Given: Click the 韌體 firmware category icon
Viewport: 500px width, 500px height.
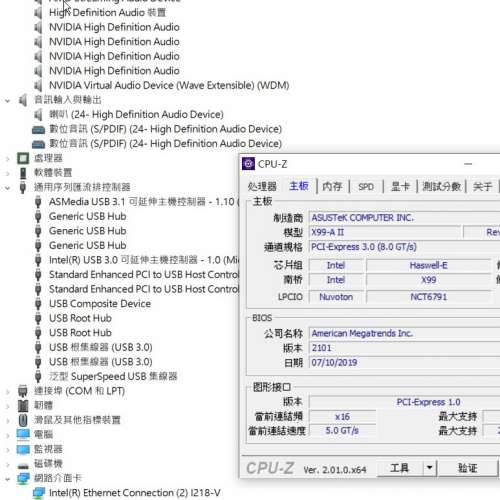Looking at the screenshot, I should pyautogui.click(x=23, y=406).
